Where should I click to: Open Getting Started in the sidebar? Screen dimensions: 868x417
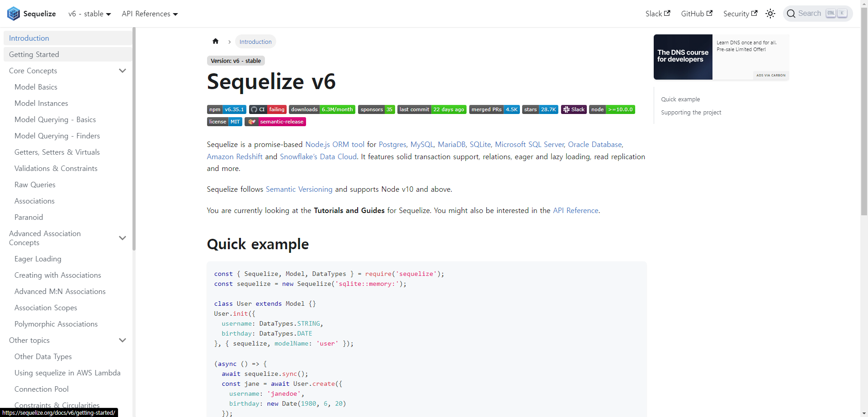(68, 54)
